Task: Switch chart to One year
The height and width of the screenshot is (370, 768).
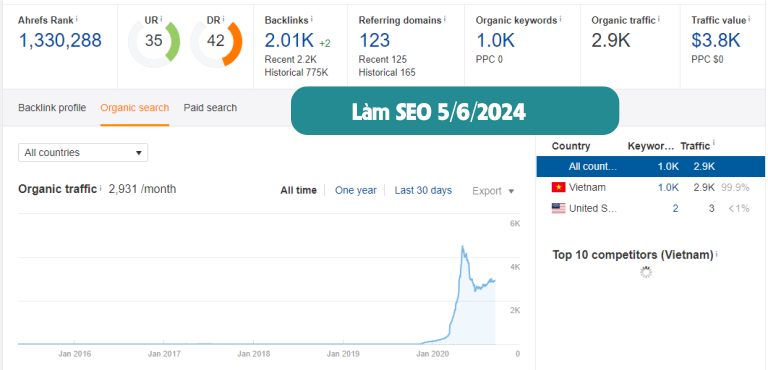Action: coord(356,190)
